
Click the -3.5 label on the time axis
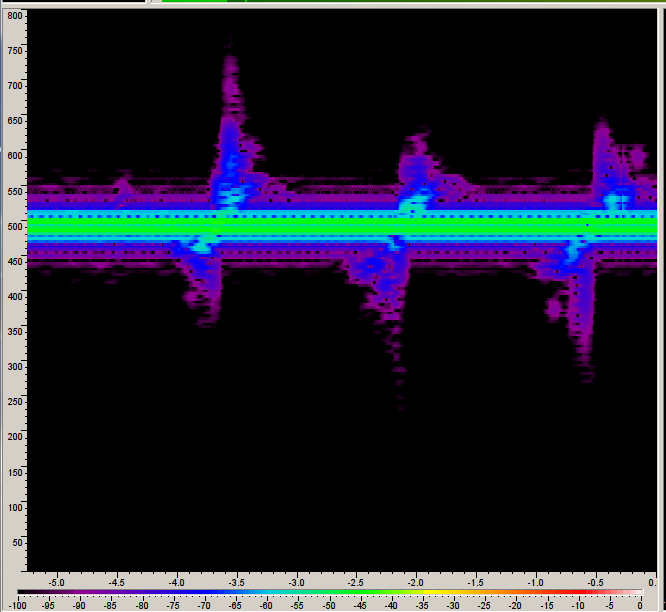[x=236, y=583]
